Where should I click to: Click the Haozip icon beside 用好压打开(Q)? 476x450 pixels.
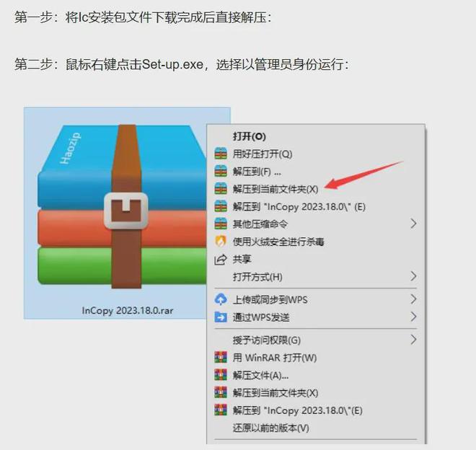click(x=221, y=154)
